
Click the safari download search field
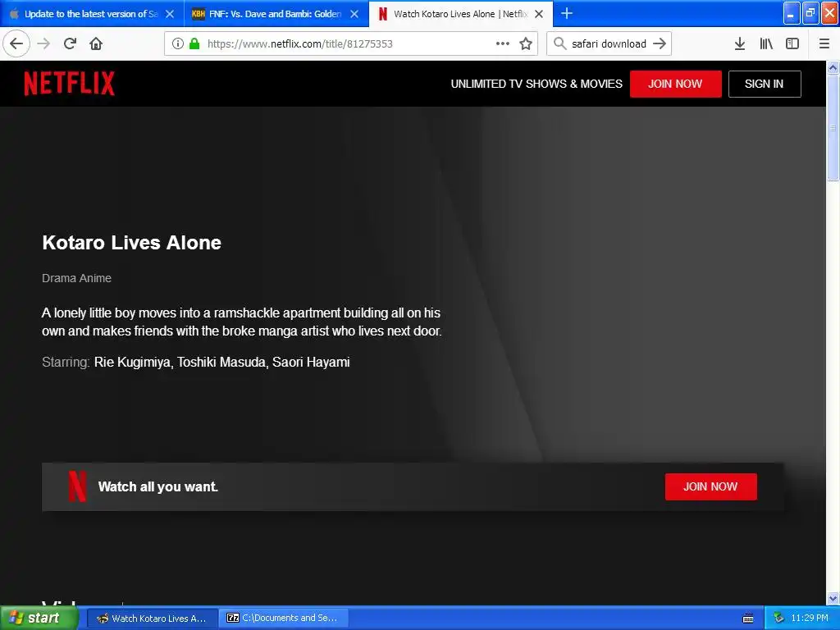click(609, 43)
